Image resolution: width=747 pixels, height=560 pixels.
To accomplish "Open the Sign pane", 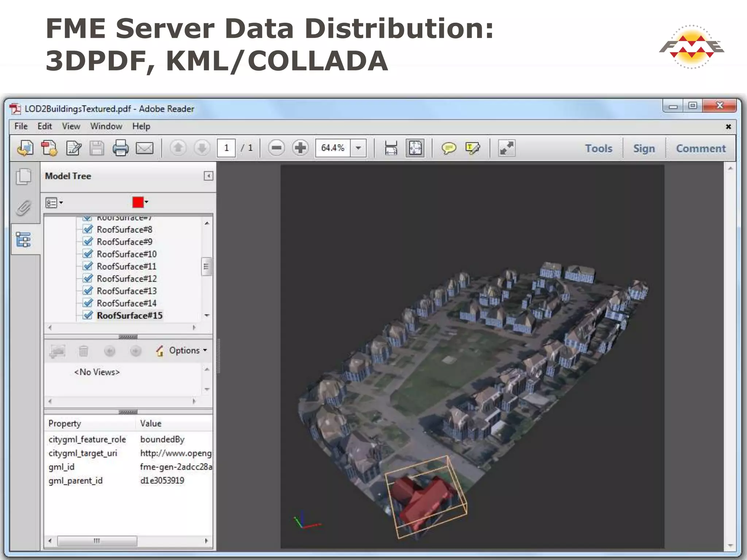I will coord(644,148).
